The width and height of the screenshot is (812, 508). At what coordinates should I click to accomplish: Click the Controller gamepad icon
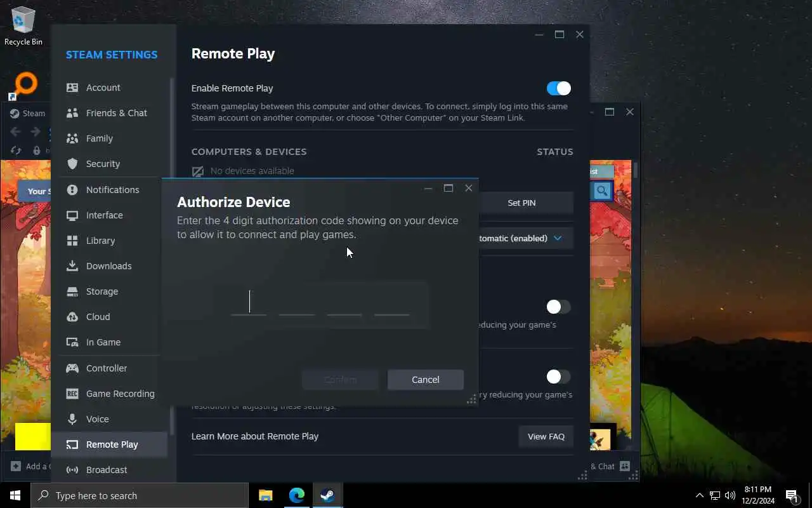[72, 368]
